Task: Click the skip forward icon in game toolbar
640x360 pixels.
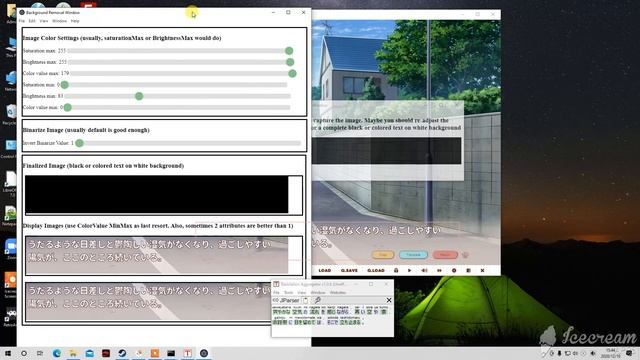Action: [439, 271]
